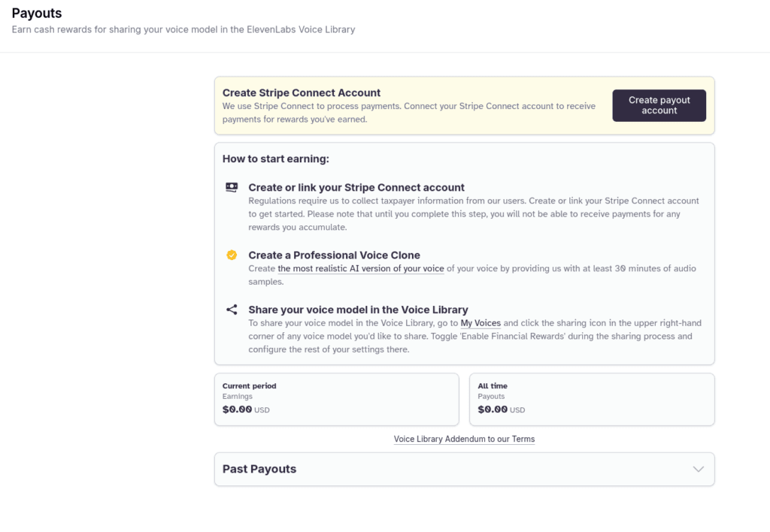Screen dimensions: 770x532
Task: Click the $0.00 USD current period earnings amount
Action: coord(246,410)
